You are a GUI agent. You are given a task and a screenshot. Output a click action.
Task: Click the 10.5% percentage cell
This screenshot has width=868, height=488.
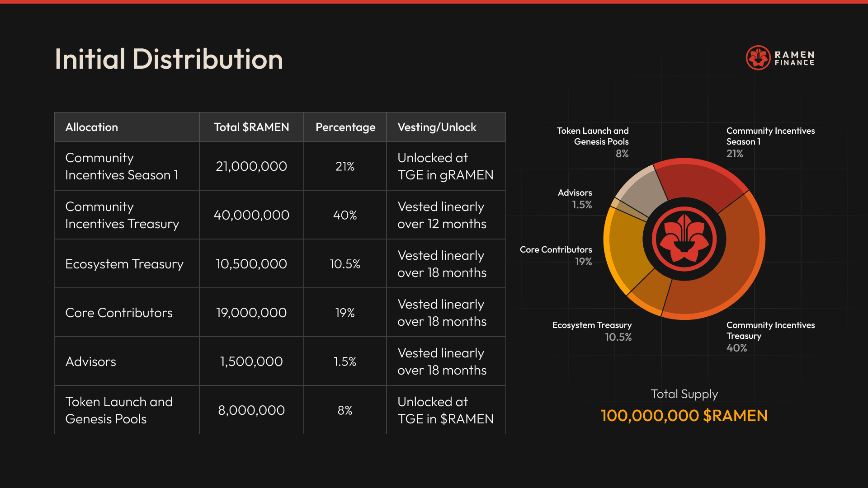pyautogui.click(x=345, y=264)
